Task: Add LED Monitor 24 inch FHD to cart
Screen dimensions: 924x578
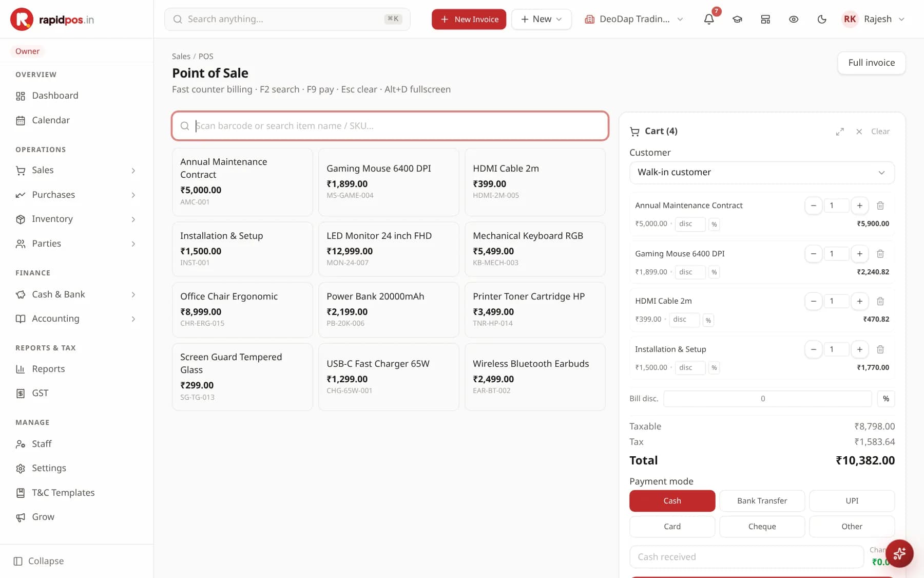Action: [x=389, y=249]
